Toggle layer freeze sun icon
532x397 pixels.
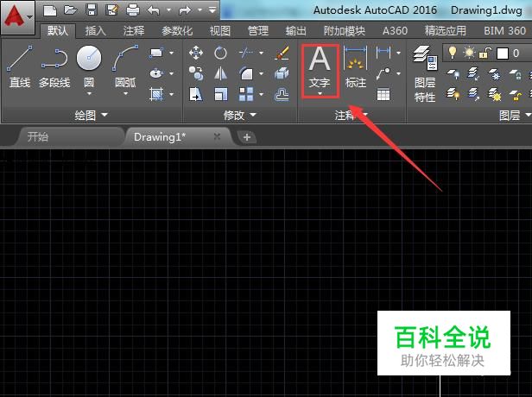pyautogui.click(x=470, y=53)
